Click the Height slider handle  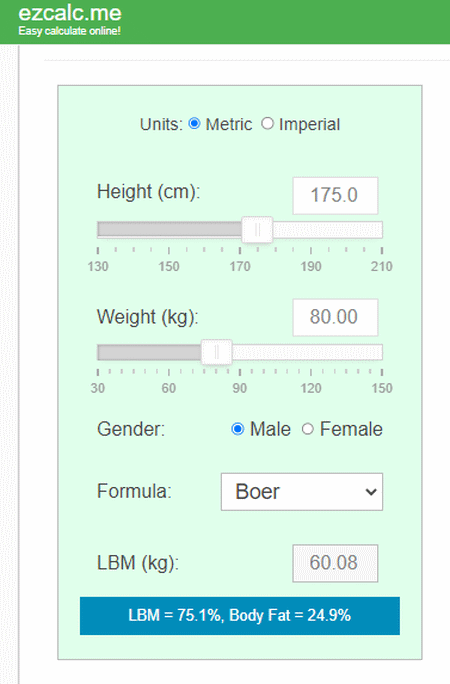[257, 229]
